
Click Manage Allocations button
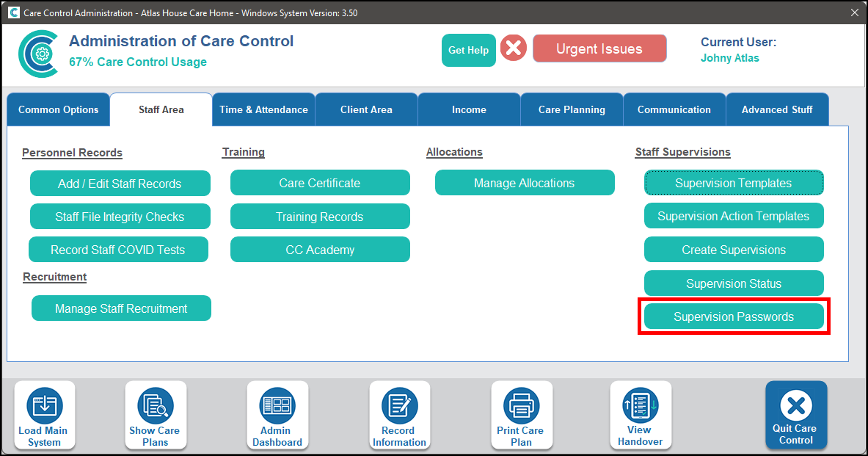525,183
